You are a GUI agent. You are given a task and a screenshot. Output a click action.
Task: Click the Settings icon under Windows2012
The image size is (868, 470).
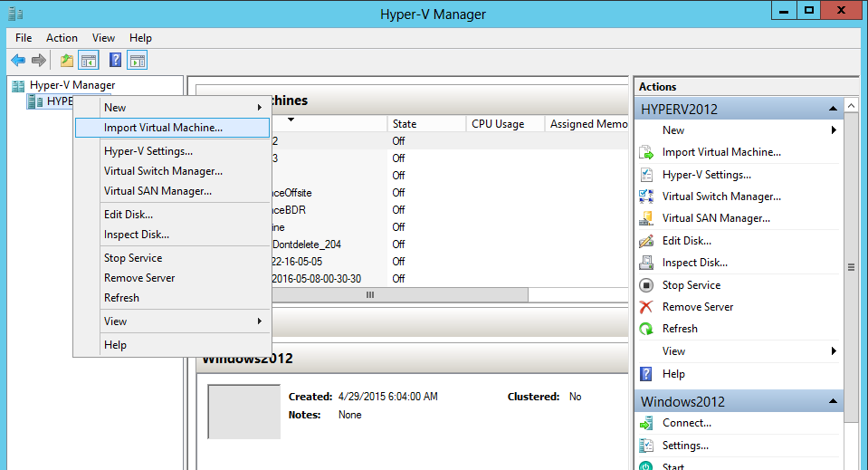pos(646,446)
